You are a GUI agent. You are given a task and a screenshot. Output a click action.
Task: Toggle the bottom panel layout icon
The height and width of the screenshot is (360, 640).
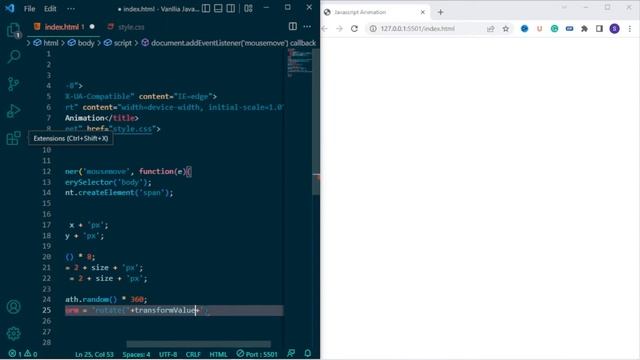218,8
